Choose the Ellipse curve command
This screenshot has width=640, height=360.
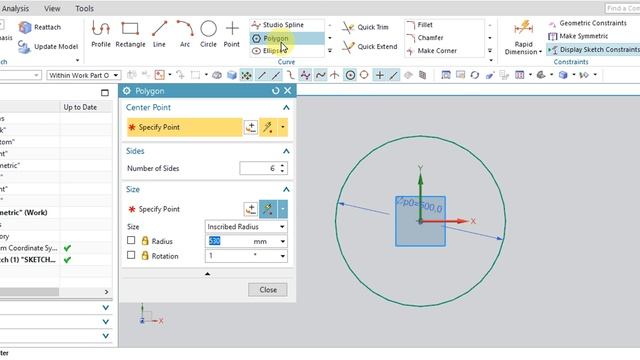[x=287, y=51]
